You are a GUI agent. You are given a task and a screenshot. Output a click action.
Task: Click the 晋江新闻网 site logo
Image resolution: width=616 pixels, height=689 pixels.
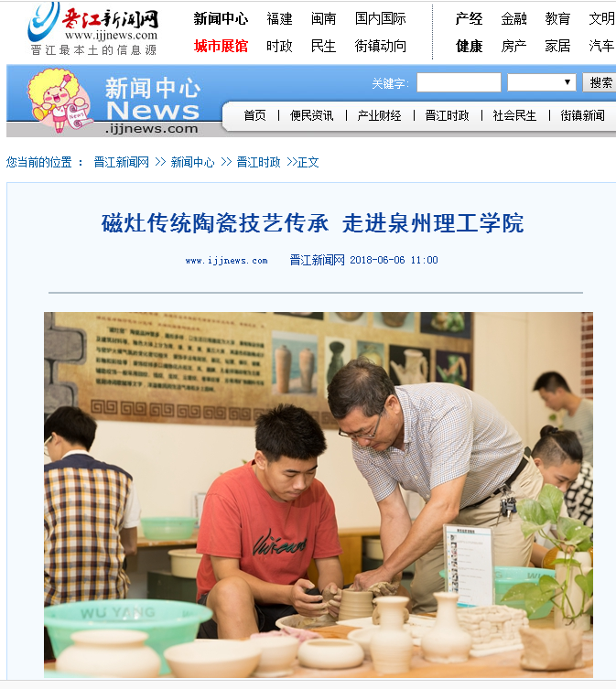92,29
